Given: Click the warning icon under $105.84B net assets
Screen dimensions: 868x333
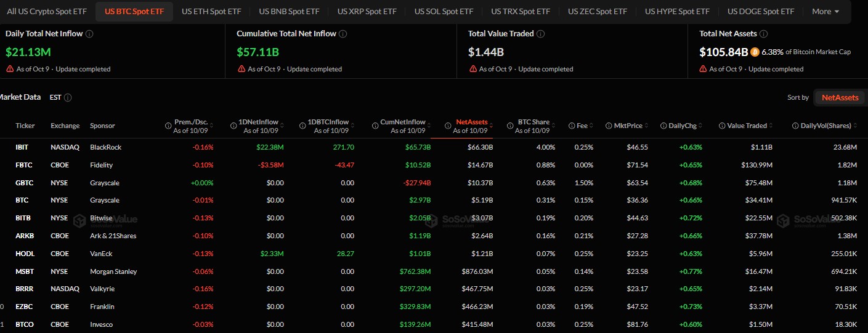Looking at the screenshot, I should tap(704, 69).
